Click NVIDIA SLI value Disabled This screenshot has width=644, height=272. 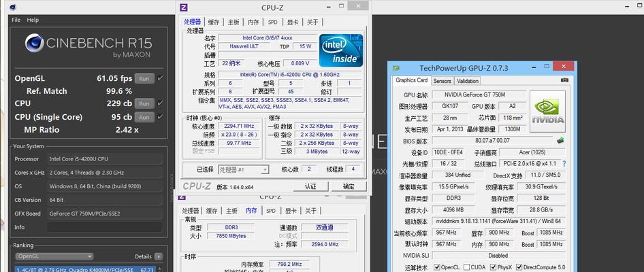coord(498,255)
